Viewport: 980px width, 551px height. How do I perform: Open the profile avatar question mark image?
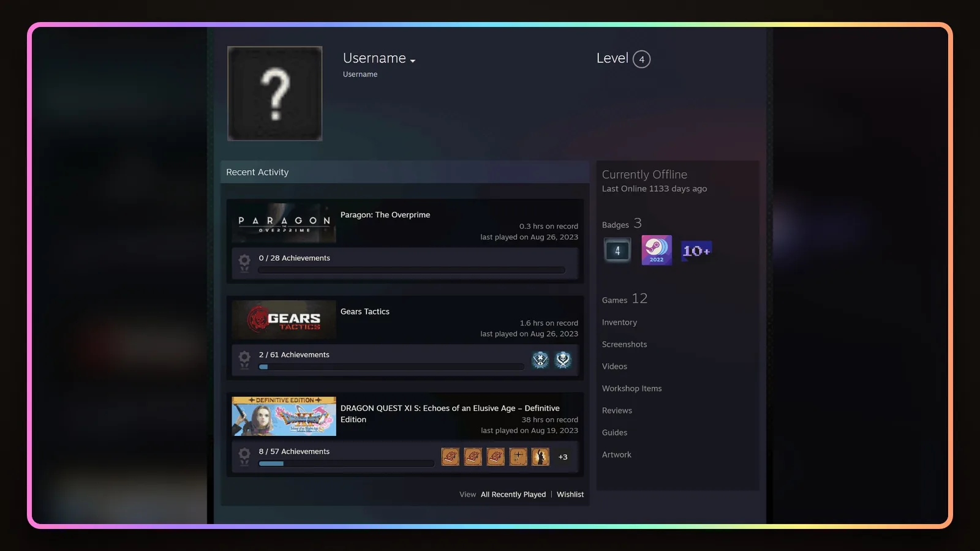[275, 94]
